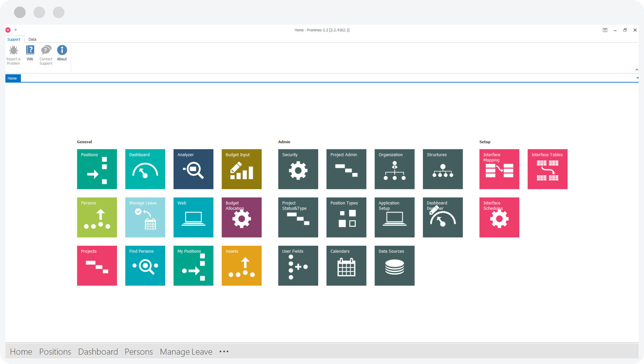Image resolution: width=644 pixels, height=364 pixels.
Task: Click Report a Problem in ribbon
Action: tap(13, 55)
